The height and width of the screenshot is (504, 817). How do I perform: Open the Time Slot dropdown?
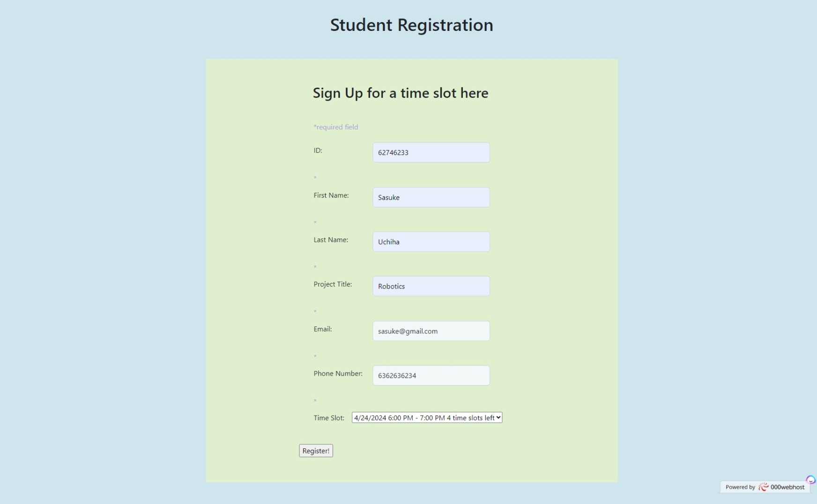tap(427, 418)
